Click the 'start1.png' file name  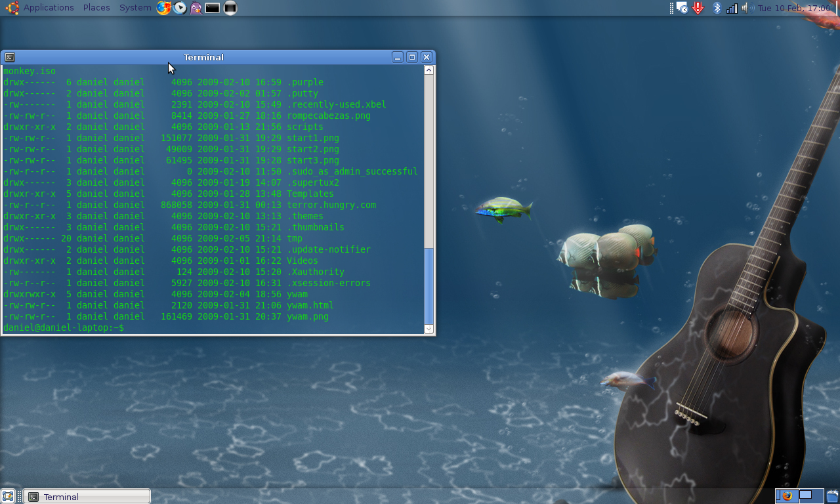(313, 138)
